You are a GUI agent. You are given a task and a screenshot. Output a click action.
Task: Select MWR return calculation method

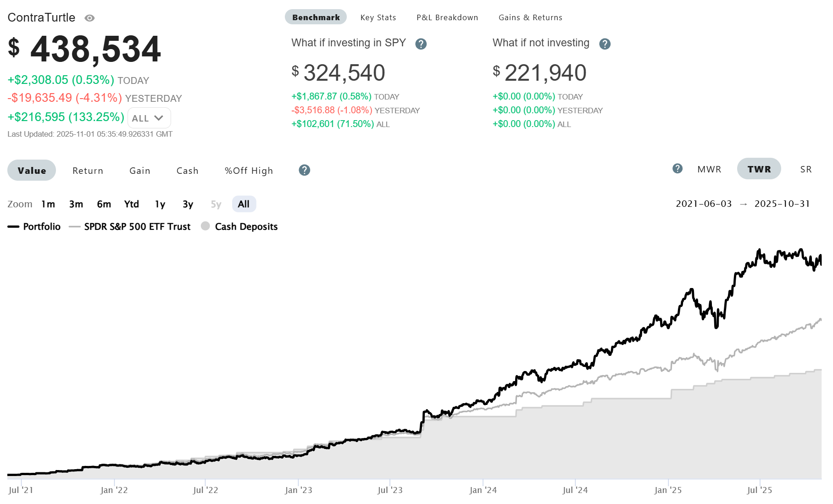coord(709,169)
